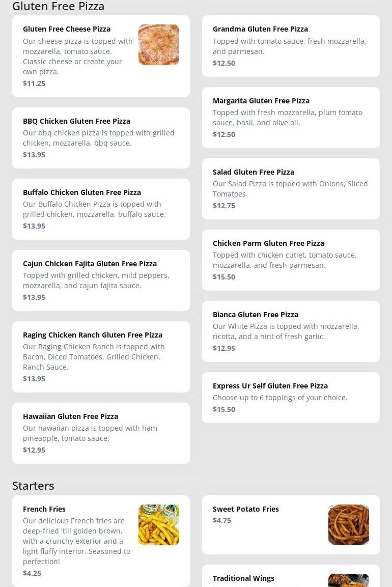
Task: Click the $15.50 Chicken Parm price
Action: tap(223, 277)
